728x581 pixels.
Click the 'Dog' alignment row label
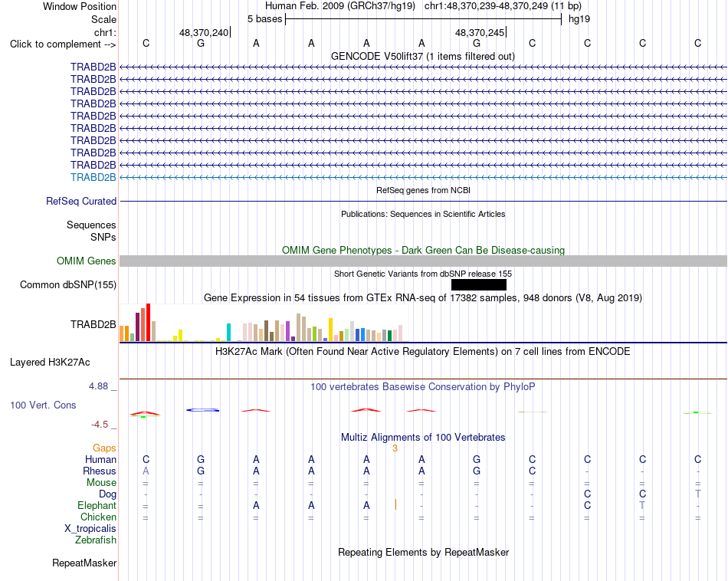107,494
